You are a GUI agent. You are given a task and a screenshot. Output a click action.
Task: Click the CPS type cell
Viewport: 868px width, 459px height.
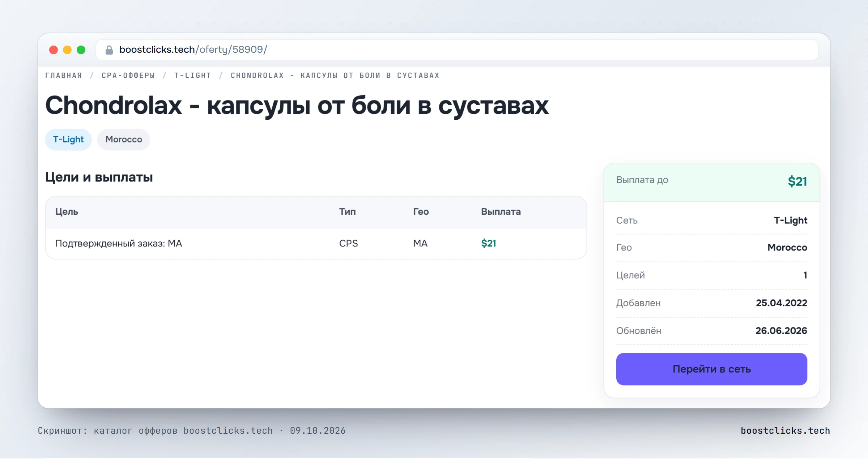pos(348,244)
